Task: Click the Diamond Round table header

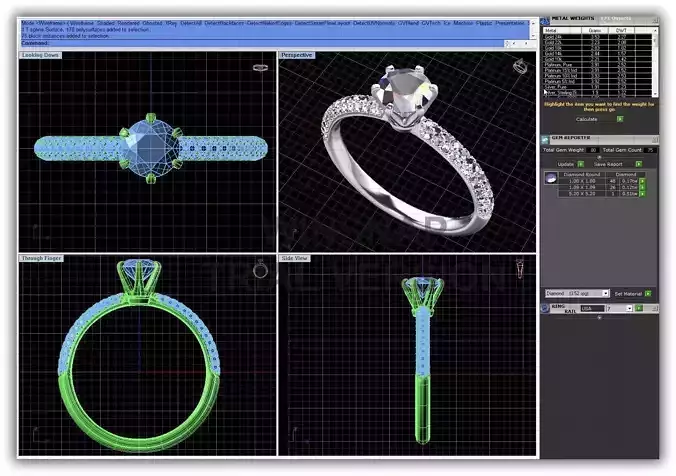Action: point(582,175)
